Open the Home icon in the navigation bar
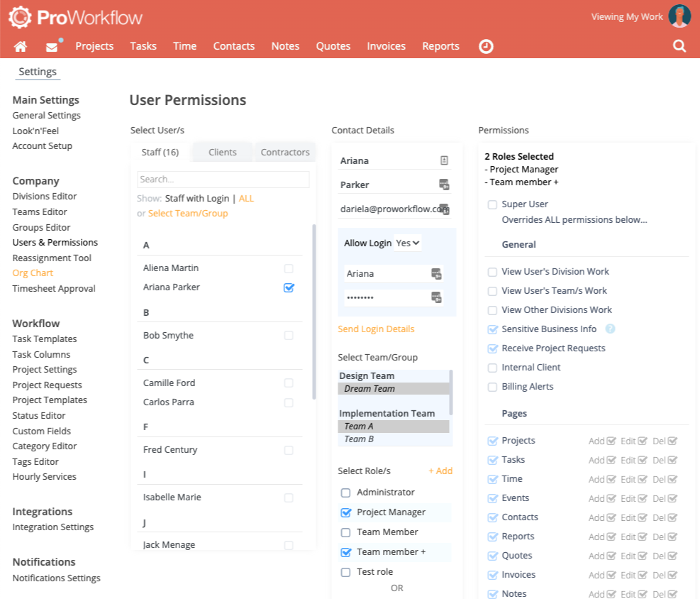The width and height of the screenshot is (700, 599). 20,45
